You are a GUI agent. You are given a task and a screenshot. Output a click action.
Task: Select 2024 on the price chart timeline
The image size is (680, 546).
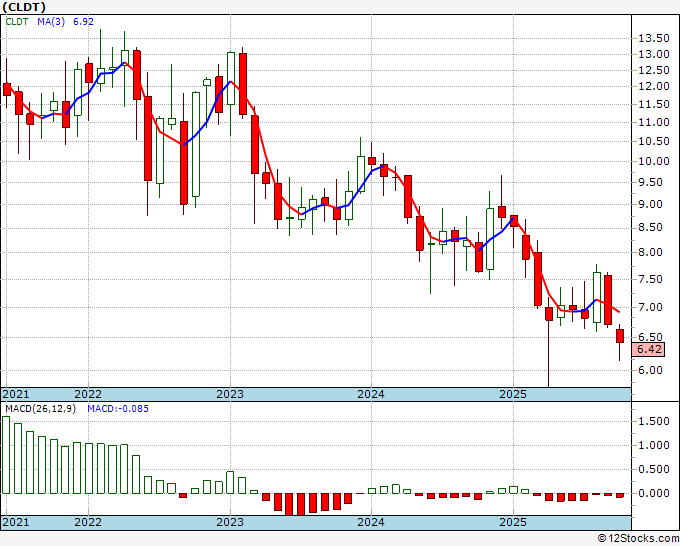click(371, 394)
